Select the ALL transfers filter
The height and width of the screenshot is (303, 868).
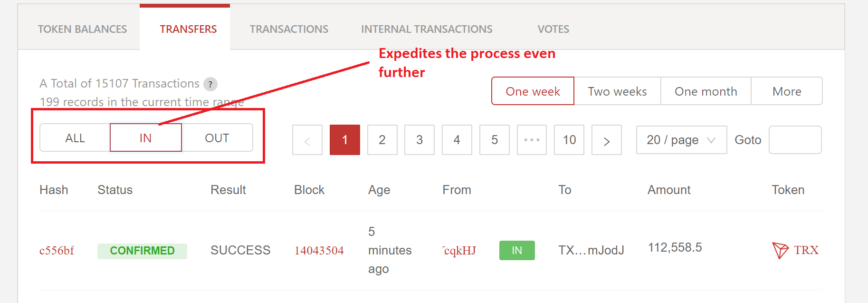[75, 138]
